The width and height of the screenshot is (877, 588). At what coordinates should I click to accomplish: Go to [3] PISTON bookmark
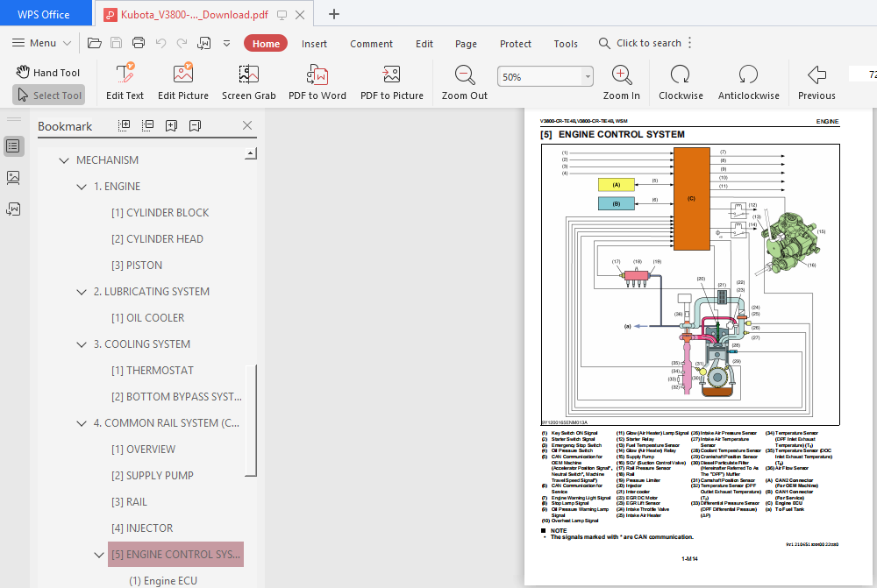[137, 265]
